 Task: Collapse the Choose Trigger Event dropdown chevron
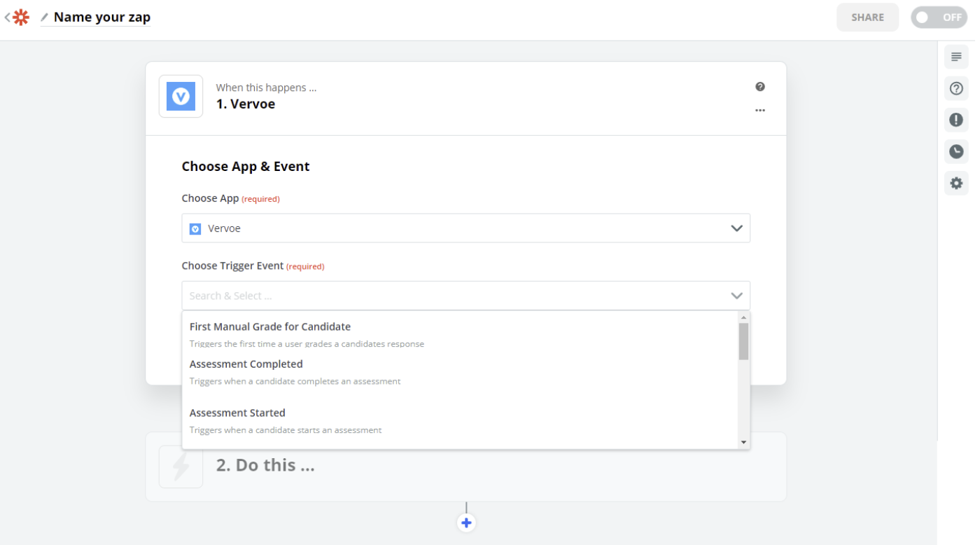736,296
